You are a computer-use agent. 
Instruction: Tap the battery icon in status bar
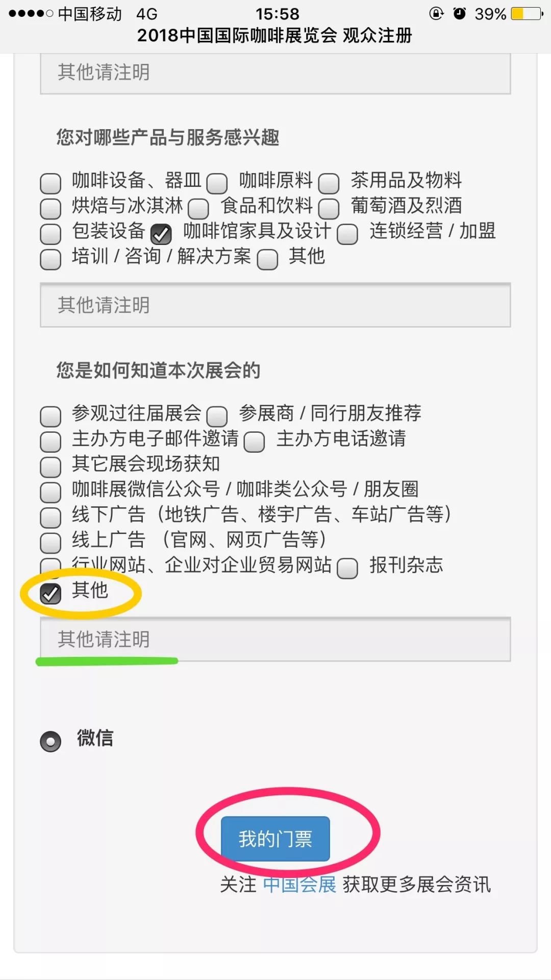[x=528, y=13]
